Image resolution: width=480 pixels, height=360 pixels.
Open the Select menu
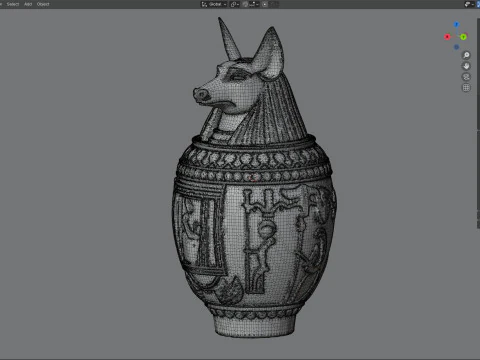coord(13,4)
